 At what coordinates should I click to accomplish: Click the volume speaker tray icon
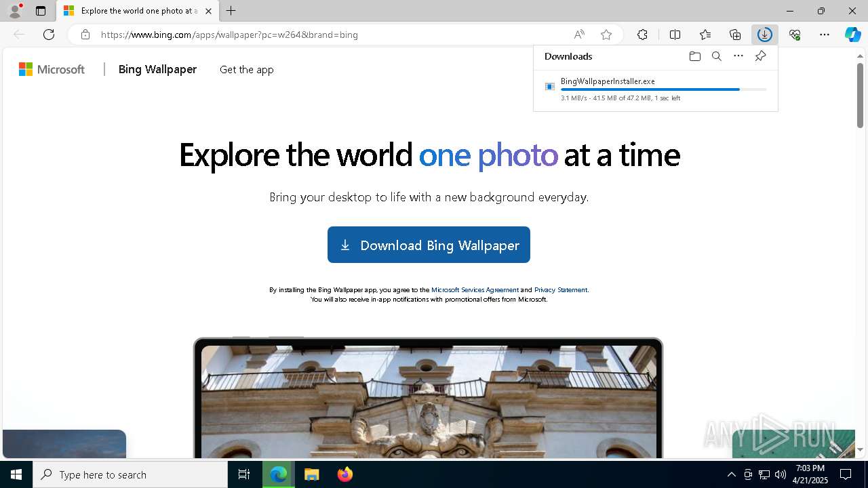click(x=781, y=474)
